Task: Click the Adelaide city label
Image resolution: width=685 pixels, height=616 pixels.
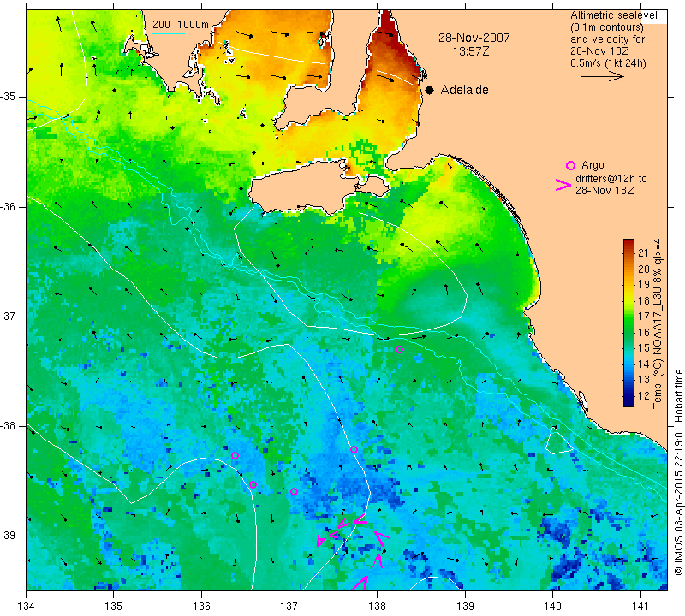Action: tap(464, 90)
